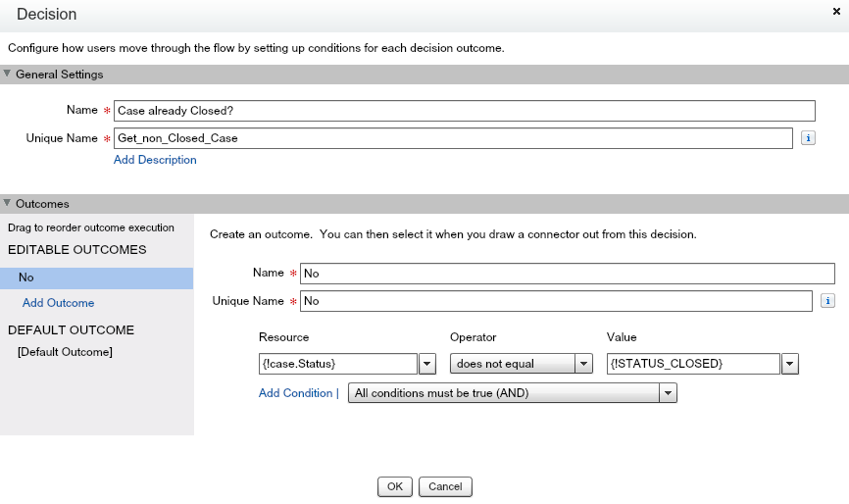
Task: Open the Resource dropdown arrow
Action: point(427,364)
